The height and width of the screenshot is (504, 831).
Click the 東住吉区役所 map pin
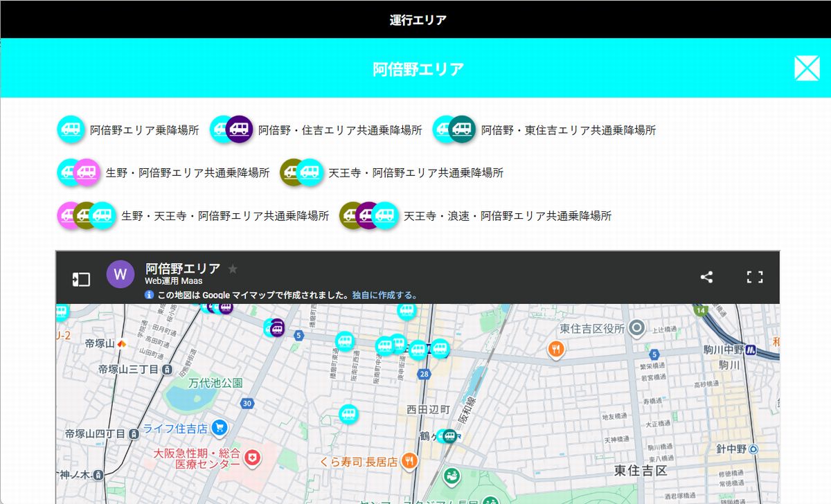(x=636, y=328)
